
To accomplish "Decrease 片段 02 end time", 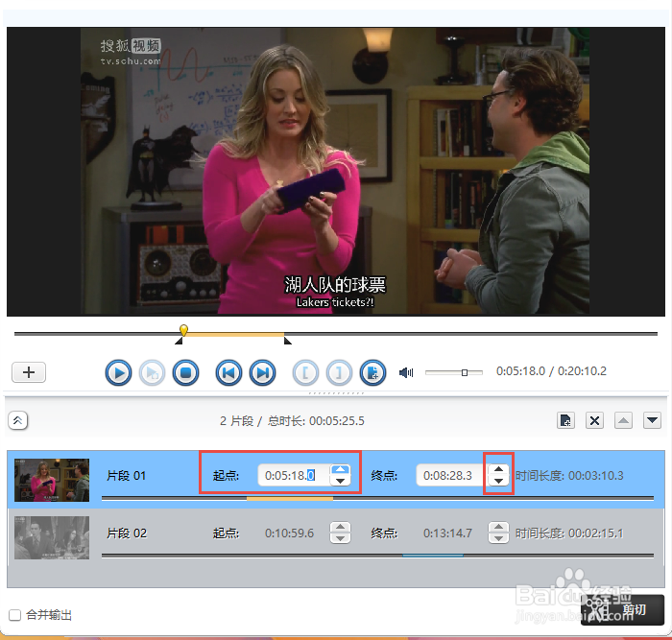I will (x=498, y=538).
